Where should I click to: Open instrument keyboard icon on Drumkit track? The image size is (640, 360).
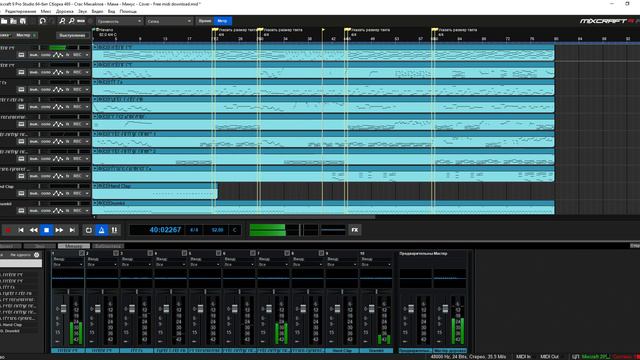(x=21, y=211)
